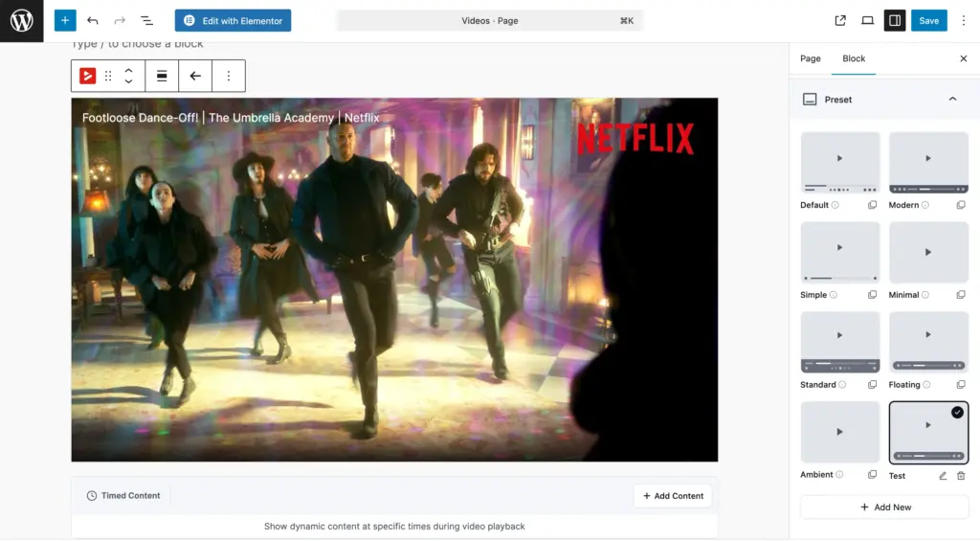Click the red video block type icon

pyautogui.click(x=87, y=76)
